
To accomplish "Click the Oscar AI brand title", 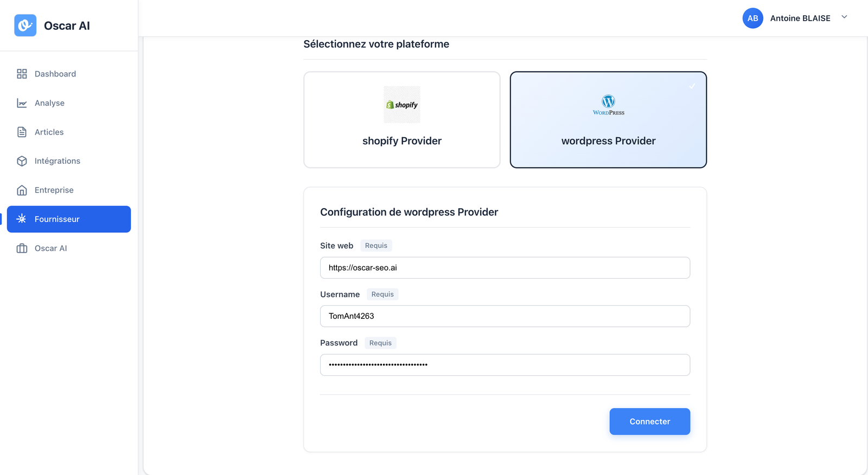I will coord(67,26).
